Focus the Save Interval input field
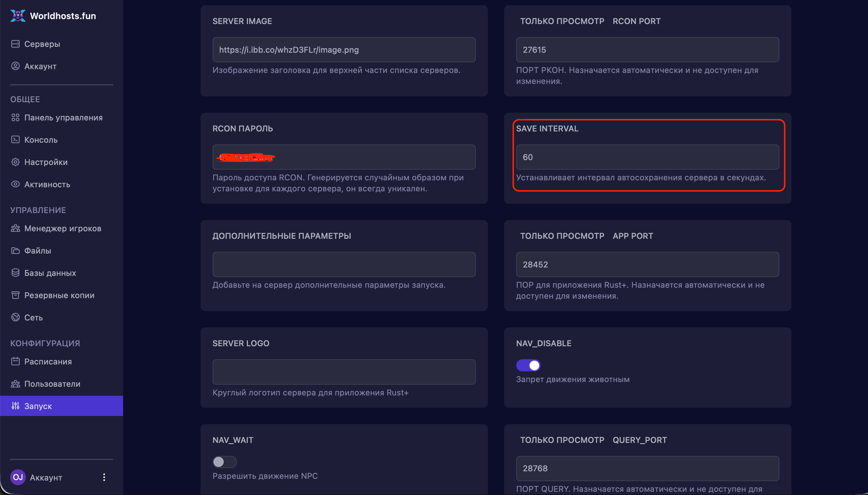This screenshot has width=868, height=495. [648, 157]
